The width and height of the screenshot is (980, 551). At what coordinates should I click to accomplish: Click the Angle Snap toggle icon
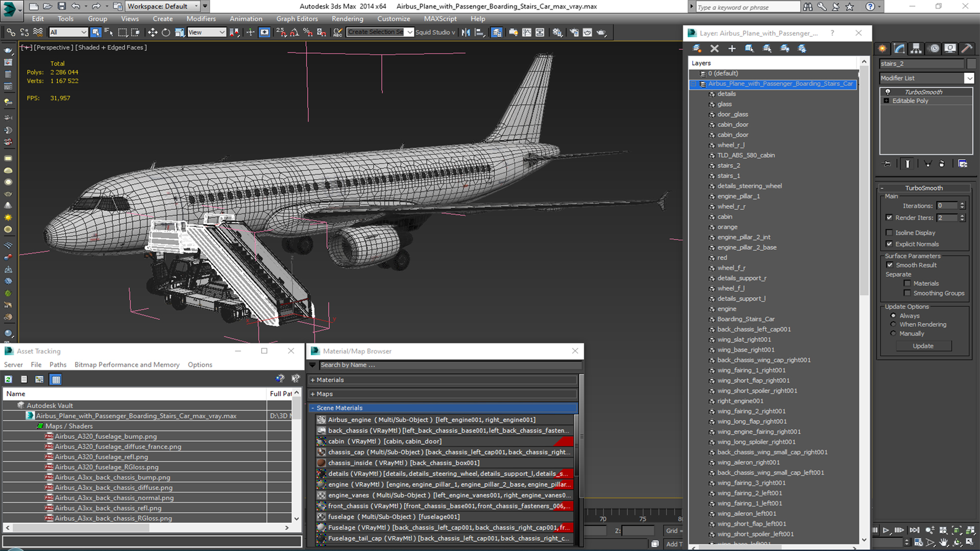click(x=295, y=32)
